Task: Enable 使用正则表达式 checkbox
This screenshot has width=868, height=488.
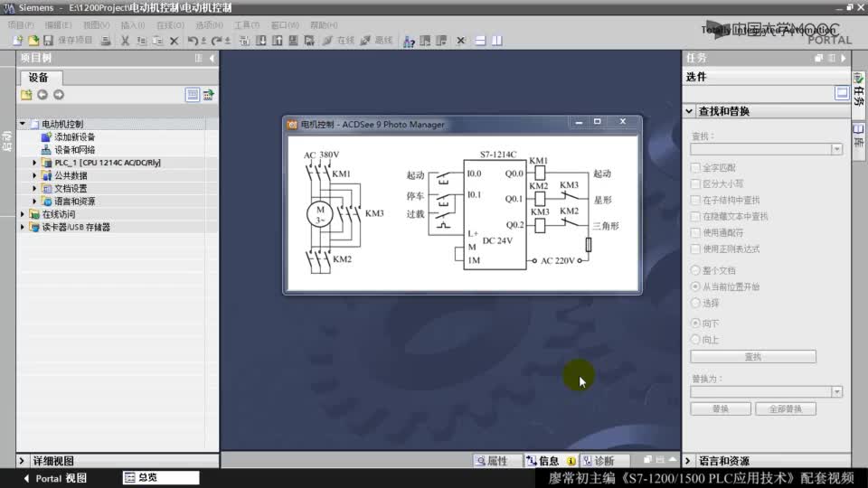Action: click(x=695, y=249)
